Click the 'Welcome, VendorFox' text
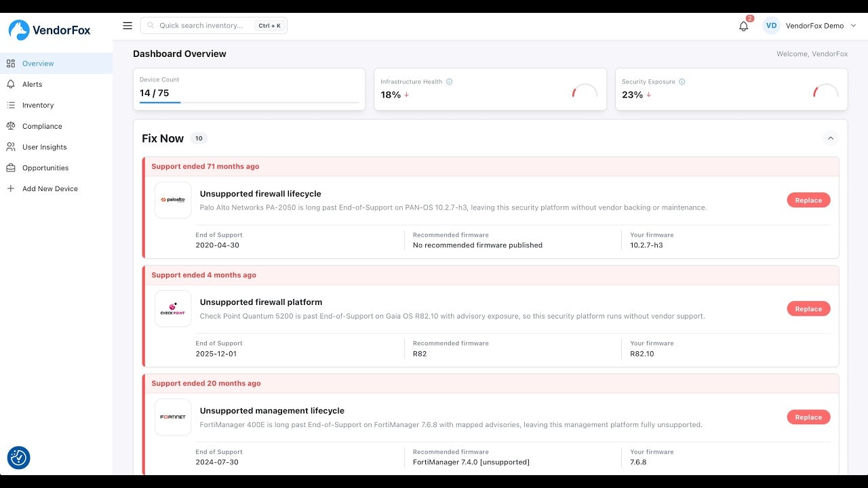The image size is (868, 488). click(x=812, y=54)
